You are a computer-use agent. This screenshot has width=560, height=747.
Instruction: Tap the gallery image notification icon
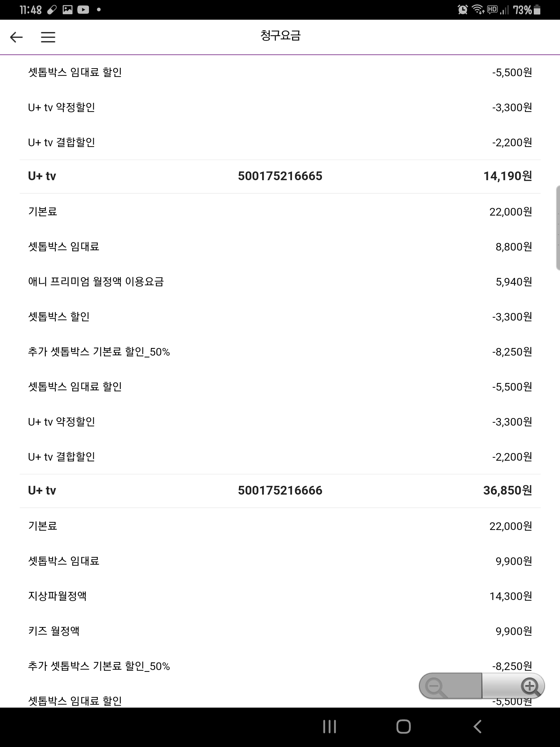67,10
